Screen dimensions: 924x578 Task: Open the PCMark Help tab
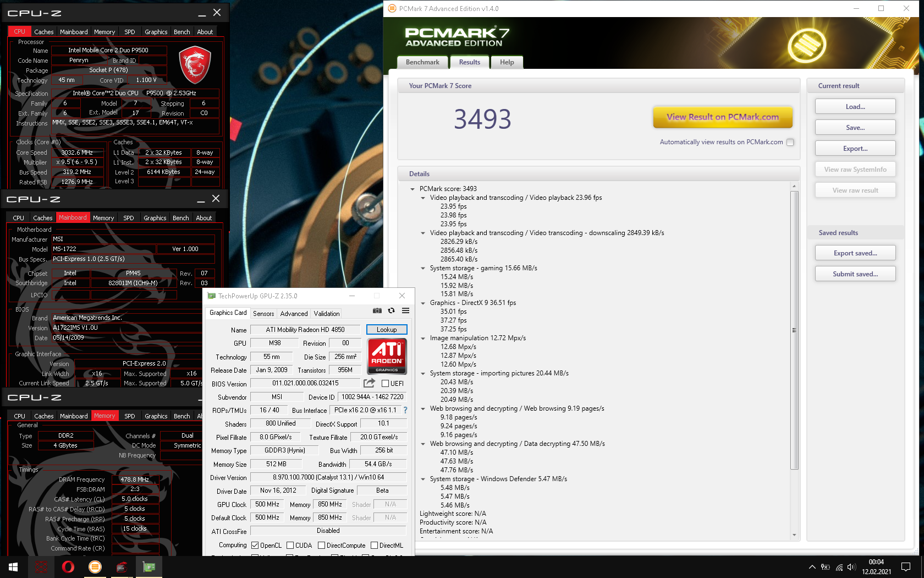click(x=507, y=62)
